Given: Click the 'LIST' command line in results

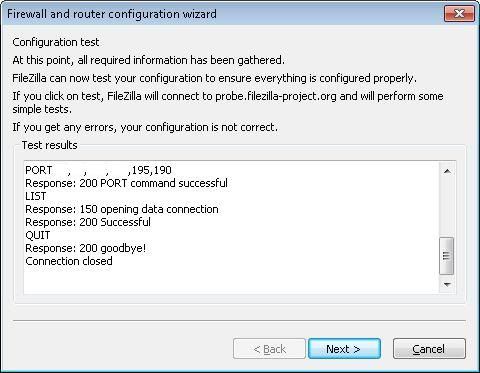Looking at the screenshot, I should pyautogui.click(x=36, y=196).
